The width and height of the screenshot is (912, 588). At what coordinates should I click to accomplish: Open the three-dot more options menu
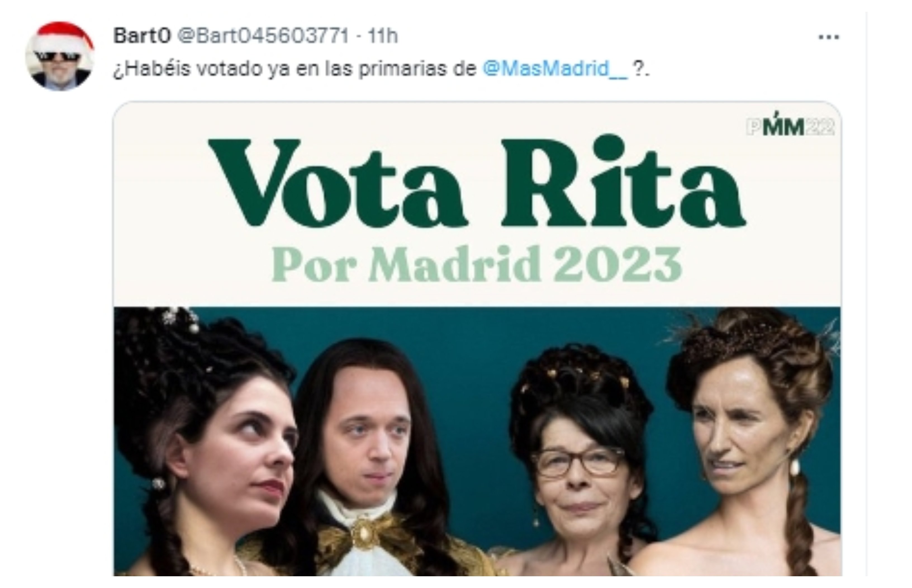pyautogui.click(x=829, y=37)
